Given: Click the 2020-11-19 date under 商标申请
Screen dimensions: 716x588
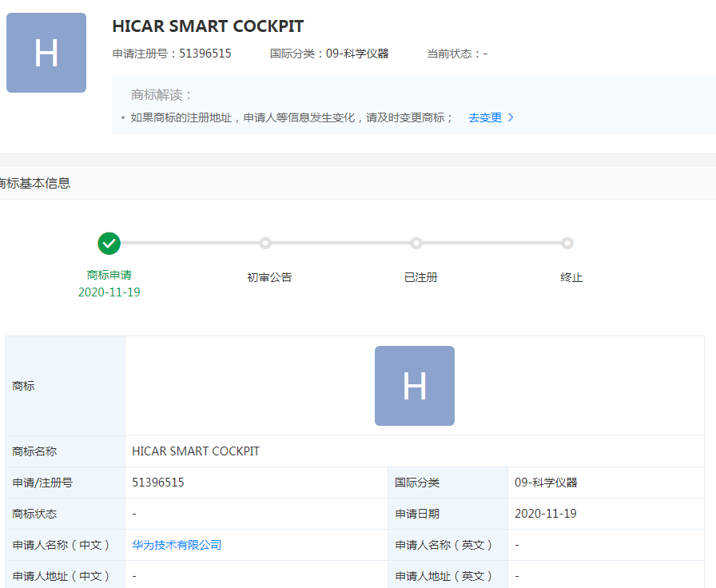Looking at the screenshot, I should [x=109, y=292].
